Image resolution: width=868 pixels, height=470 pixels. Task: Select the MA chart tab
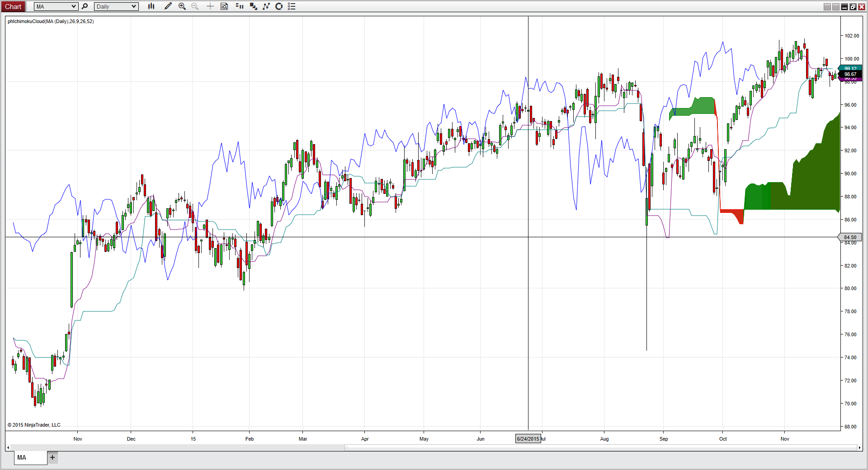pos(30,457)
